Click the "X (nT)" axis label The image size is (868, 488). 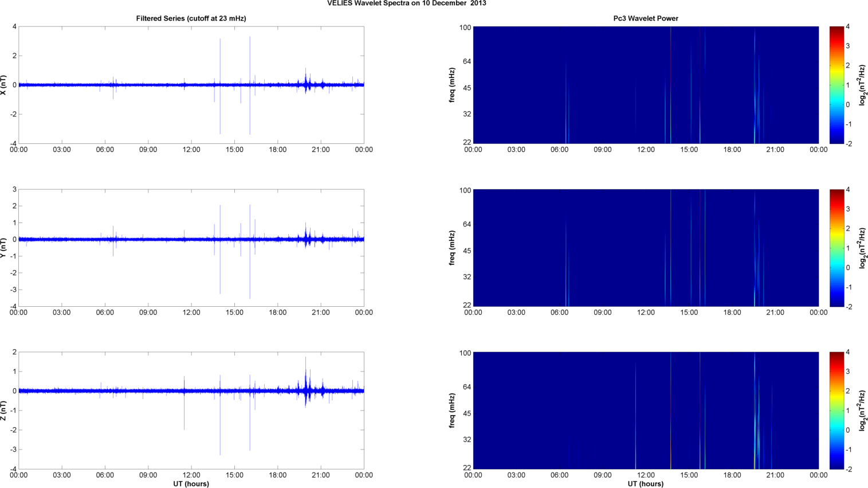4,85
